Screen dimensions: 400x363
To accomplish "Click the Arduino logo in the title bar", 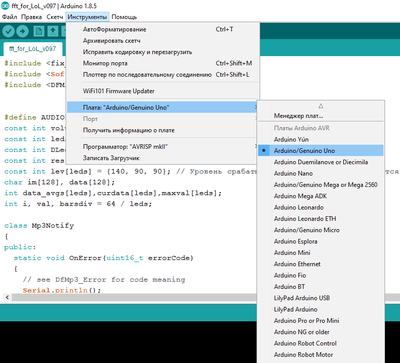I will point(4,6).
